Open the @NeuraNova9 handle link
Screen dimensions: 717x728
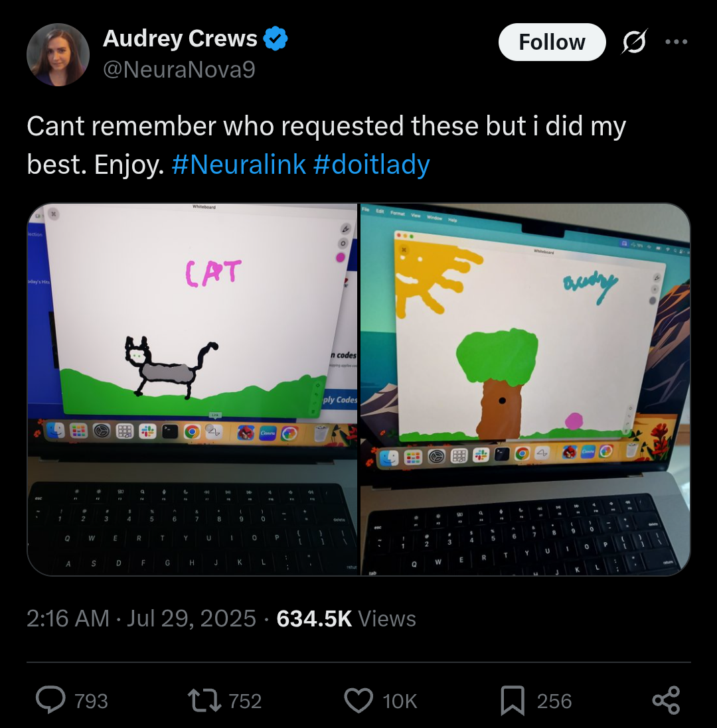pyautogui.click(x=179, y=70)
